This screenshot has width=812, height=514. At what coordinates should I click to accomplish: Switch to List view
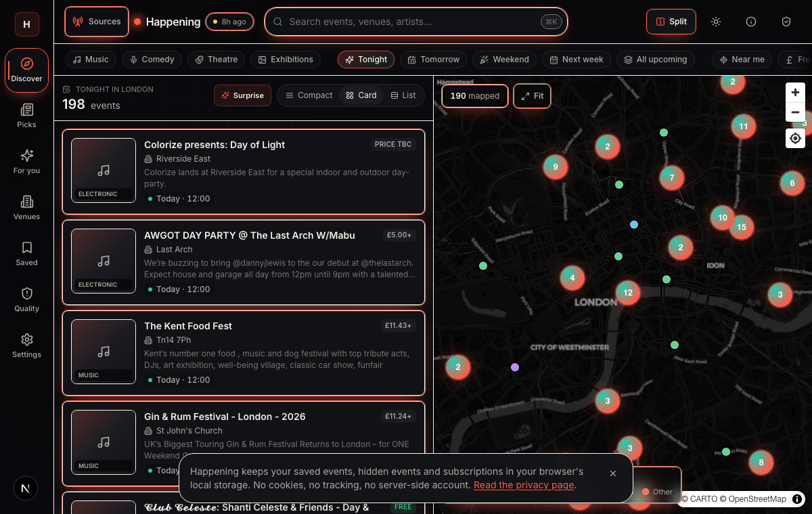point(403,95)
